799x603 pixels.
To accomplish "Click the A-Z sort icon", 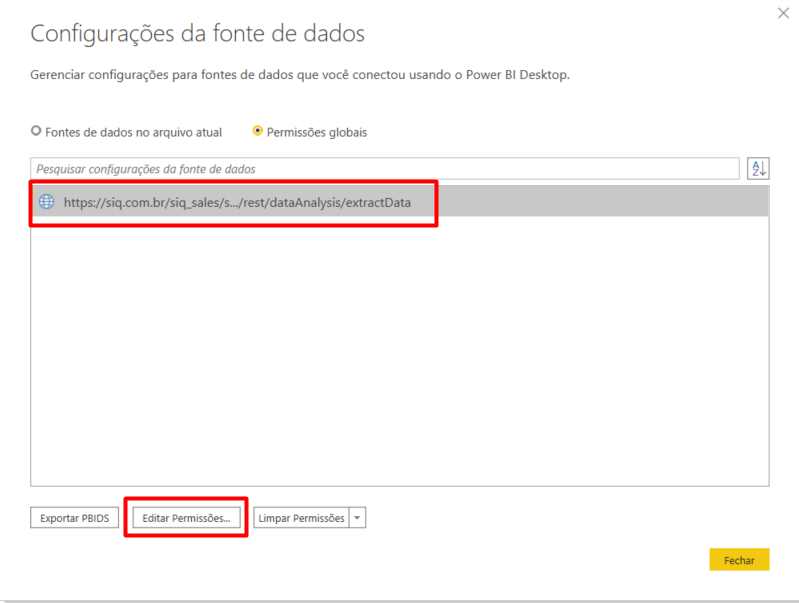I will [x=758, y=168].
